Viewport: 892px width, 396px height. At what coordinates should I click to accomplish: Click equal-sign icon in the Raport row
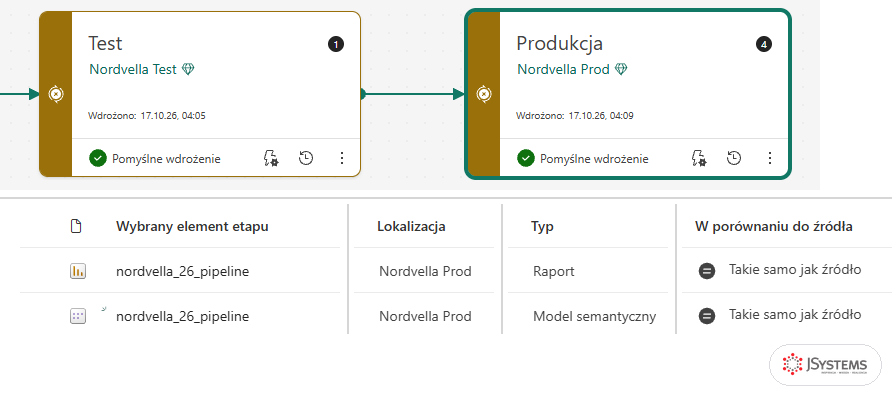[707, 271]
